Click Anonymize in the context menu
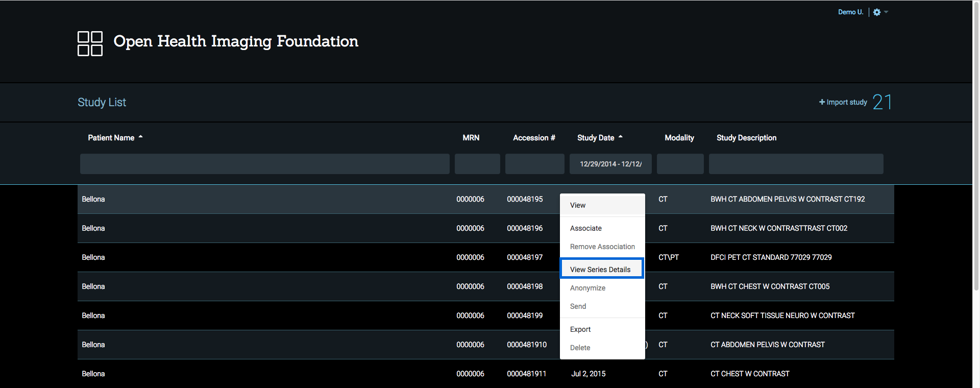Screen dimensions: 980x388 (588, 288)
